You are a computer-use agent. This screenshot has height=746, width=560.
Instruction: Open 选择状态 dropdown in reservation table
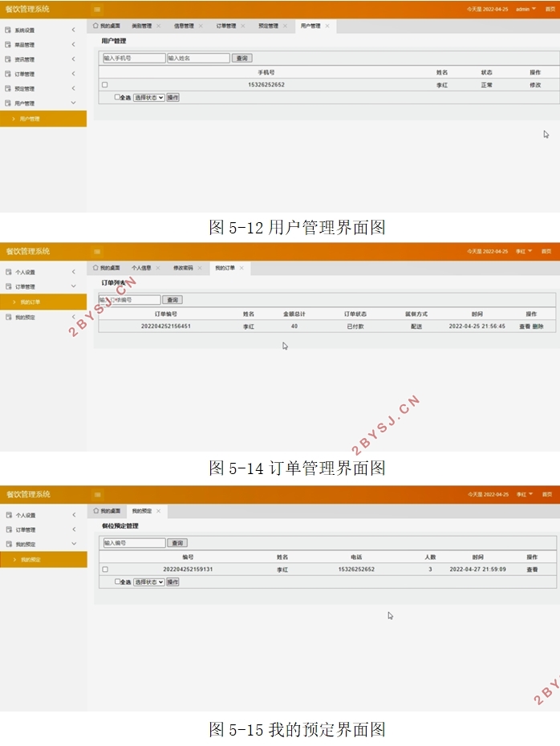(149, 582)
